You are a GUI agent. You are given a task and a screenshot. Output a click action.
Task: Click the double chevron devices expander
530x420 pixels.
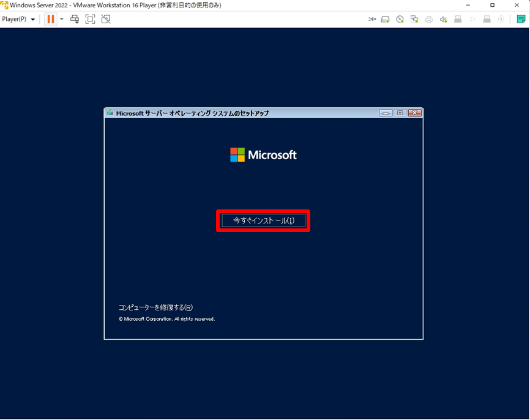[x=372, y=19]
